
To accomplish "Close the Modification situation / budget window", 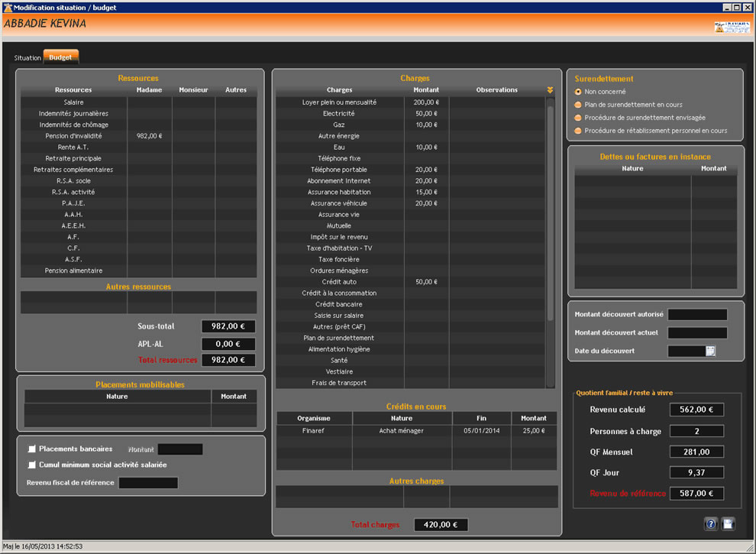I will pyautogui.click(x=748, y=7).
